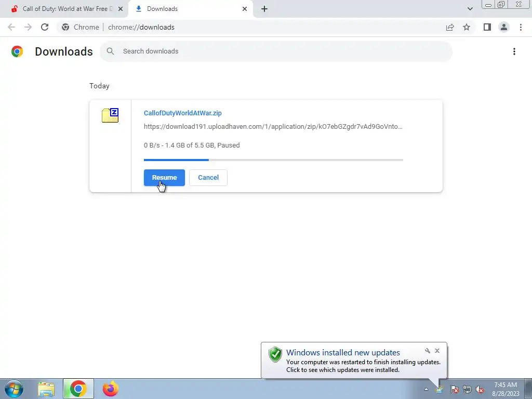Click the green shield update icon

[275, 354]
